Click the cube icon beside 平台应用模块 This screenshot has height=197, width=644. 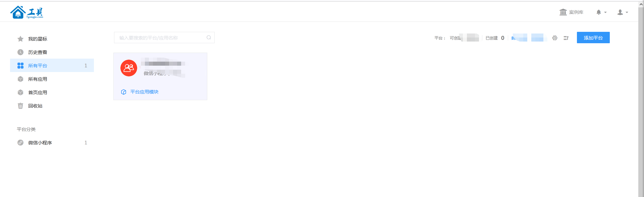coord(123,92)
